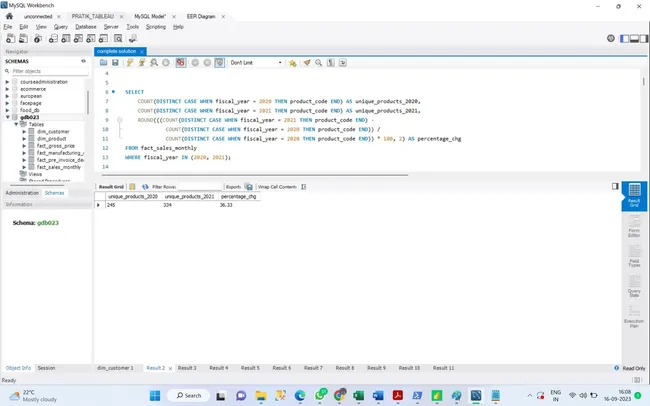Execute the SQL query with lightning icon
This screenshot has width=650, height=406.
[x=130, y=63]
